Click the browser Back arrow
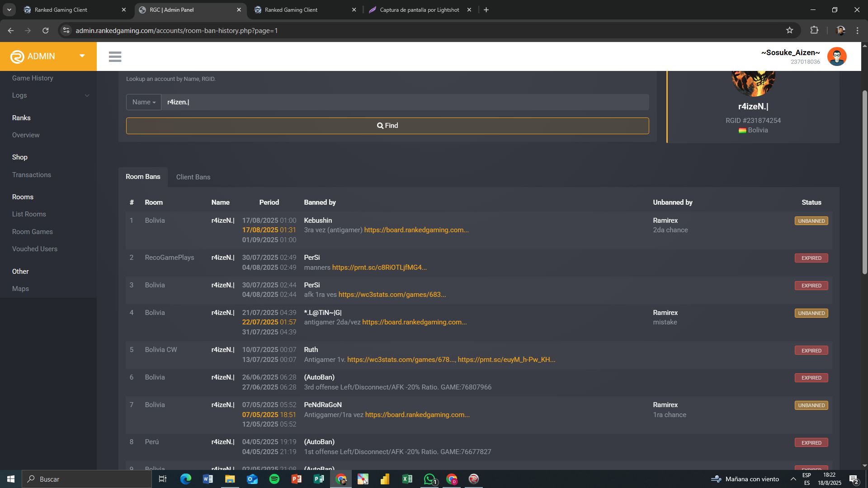The image size is (868, 488). (11, 30)
